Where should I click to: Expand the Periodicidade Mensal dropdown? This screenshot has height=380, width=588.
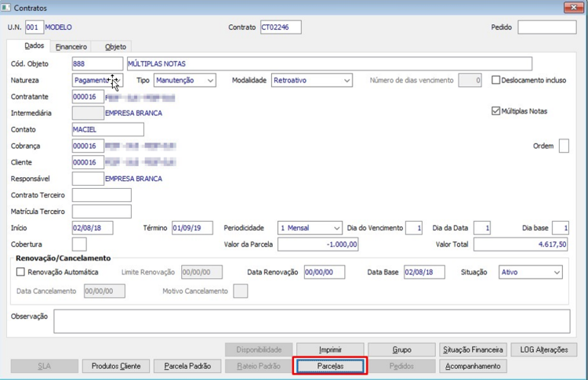pos(310,228)
